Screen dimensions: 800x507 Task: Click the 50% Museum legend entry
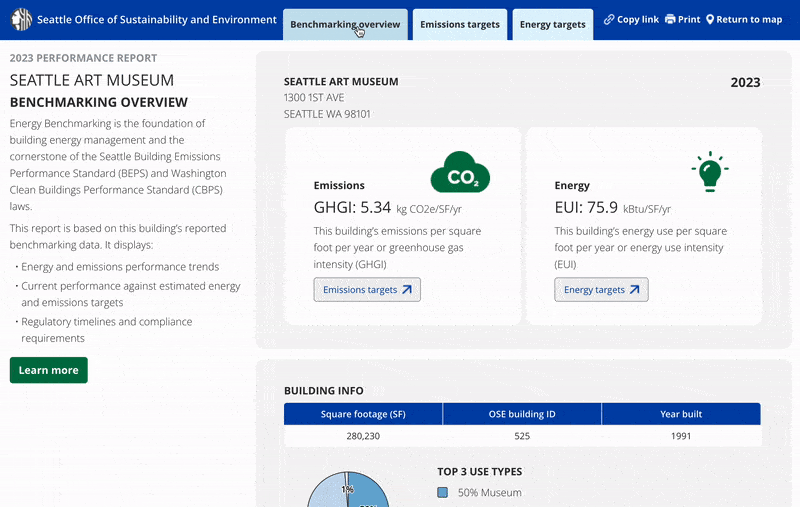(x=480, y=493)
